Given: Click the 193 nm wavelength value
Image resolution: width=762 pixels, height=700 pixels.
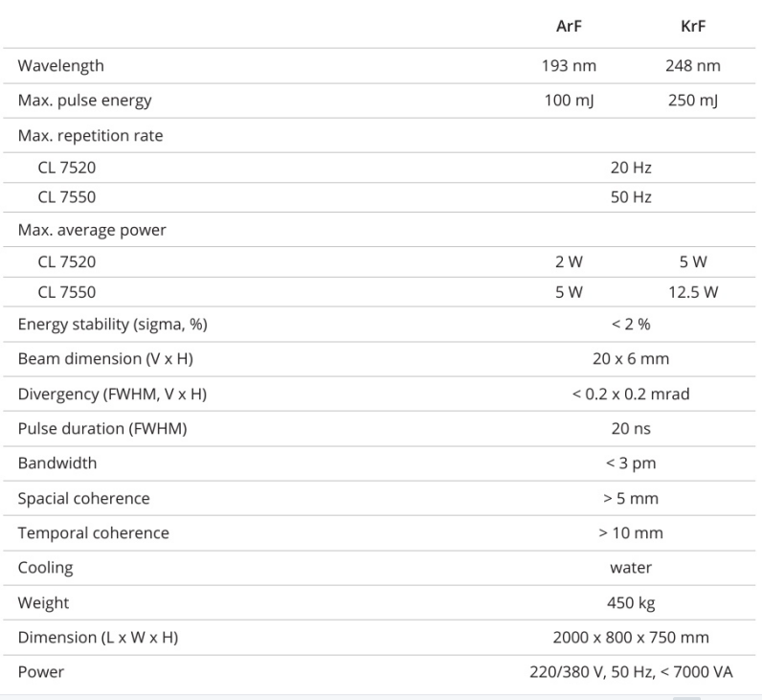Looking at the screenshot, I should pyautogui.click(x=569, y=66).
